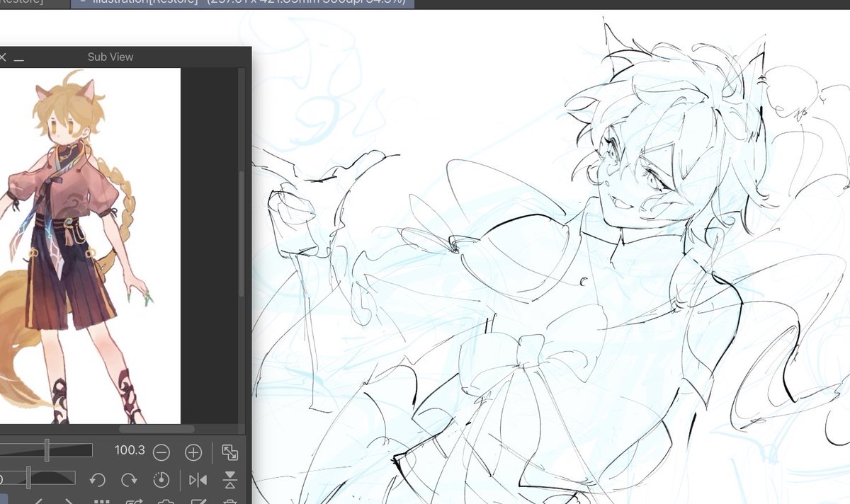Click the Sub View horizontal scrollbar
850x504 pixels.
[x=157, y=429]
